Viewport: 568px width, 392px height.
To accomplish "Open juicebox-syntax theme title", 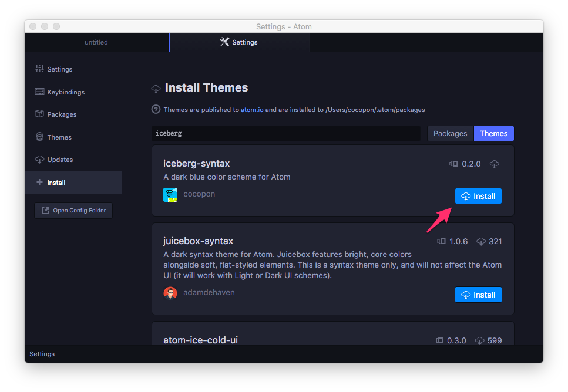I will coord(198,241).
